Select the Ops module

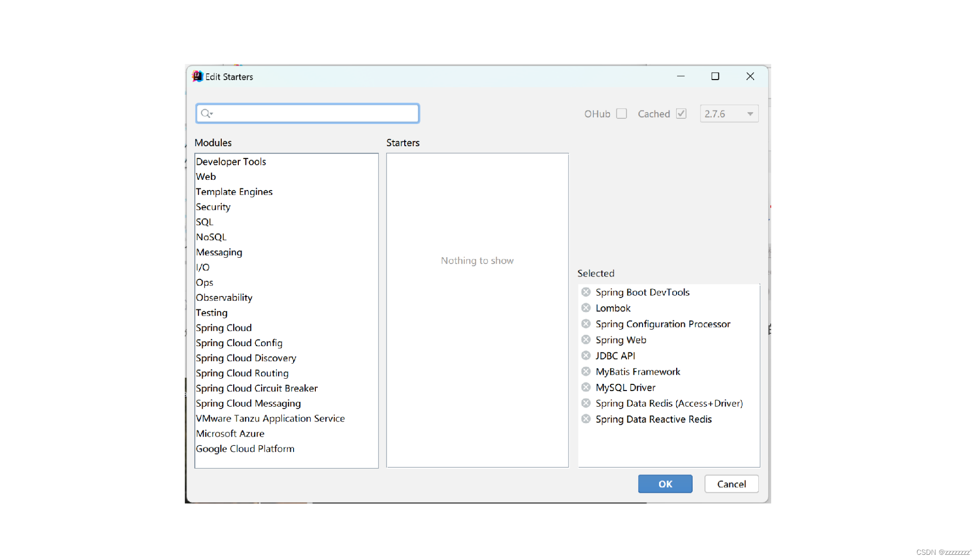(x=286, y=282)
